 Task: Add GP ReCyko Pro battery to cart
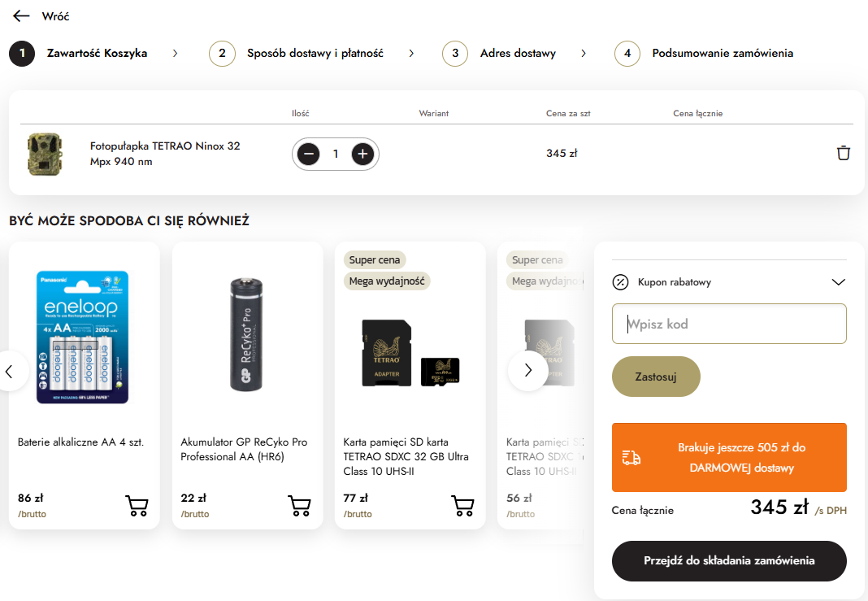point(300,506)
